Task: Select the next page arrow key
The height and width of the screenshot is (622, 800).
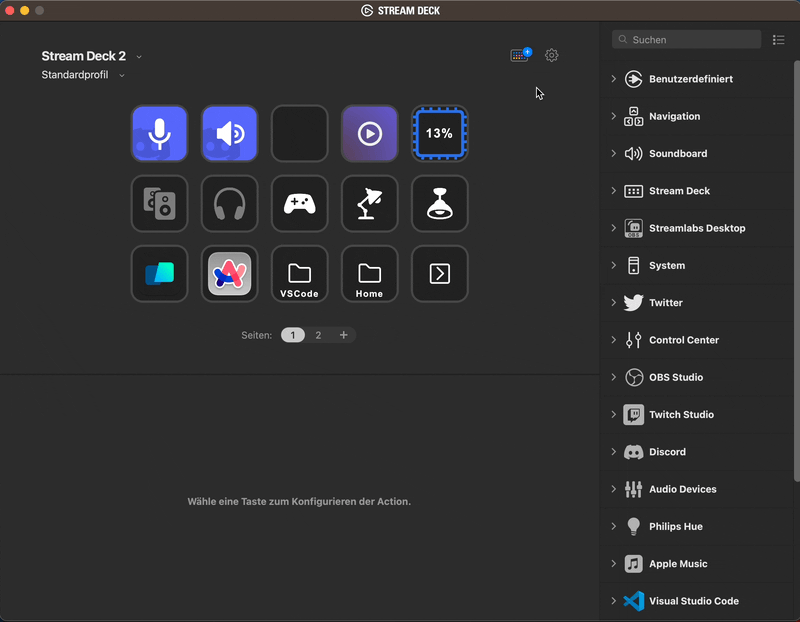Action: [439, 273]
